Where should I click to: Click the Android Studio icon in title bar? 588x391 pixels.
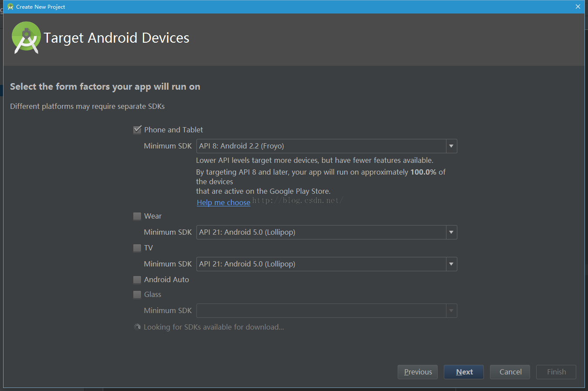10,7
